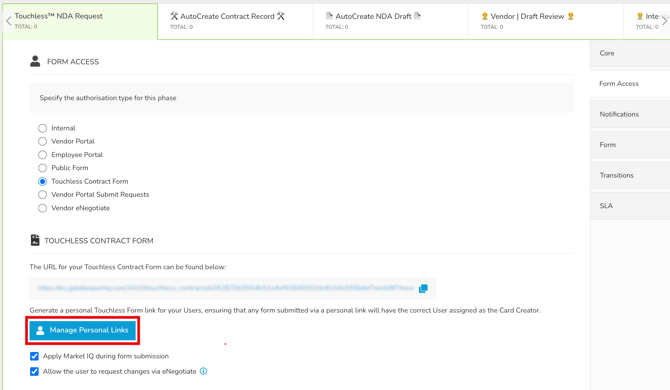Open eNegotiate info tooltip icon
Screen dimensions: 670x390
pyautogui.click(x=203, y=371)
